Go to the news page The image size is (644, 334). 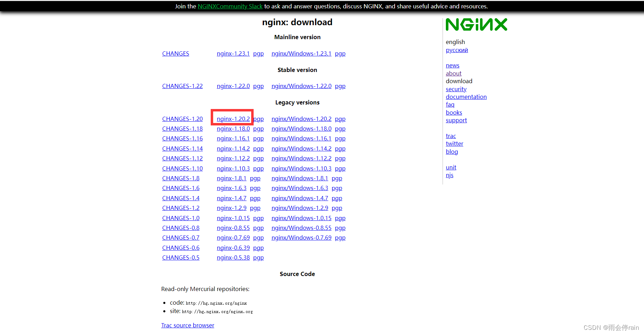452,65
